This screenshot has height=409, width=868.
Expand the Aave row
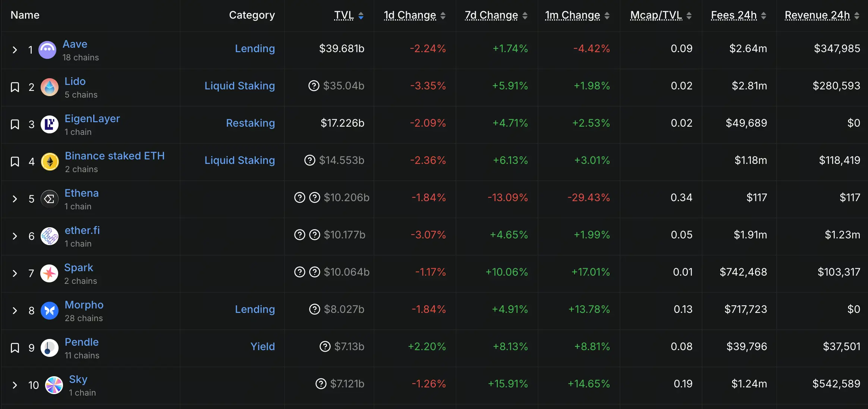(15, 50)
